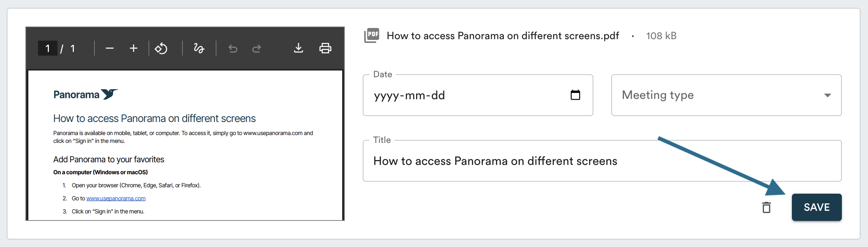Screen dimensions: 868x247
Task: Save the document details
Action: click(x=817, y=207)
